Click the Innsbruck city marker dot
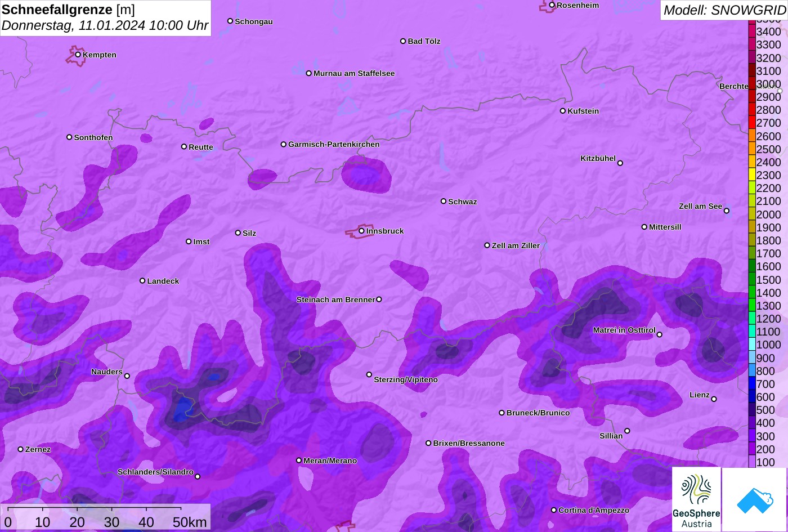Image resolution: width=788 pixels, height=532 pixels. coord(362,231)
